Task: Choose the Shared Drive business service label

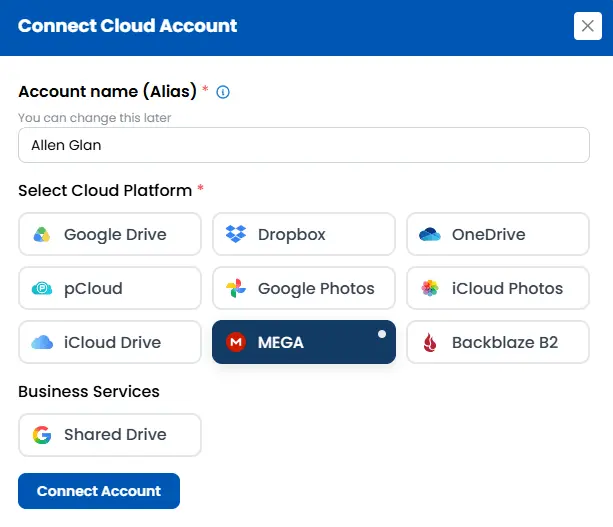Action: 115,434
